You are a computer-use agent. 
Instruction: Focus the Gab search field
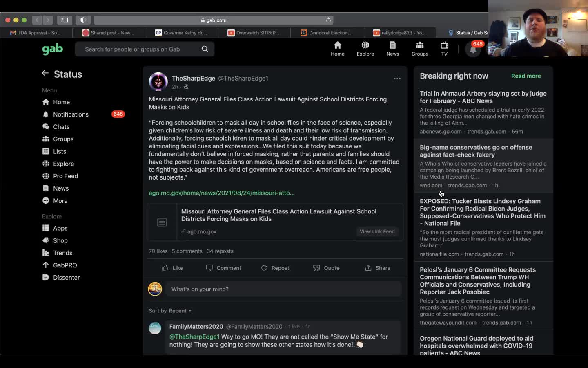(145, 49)
